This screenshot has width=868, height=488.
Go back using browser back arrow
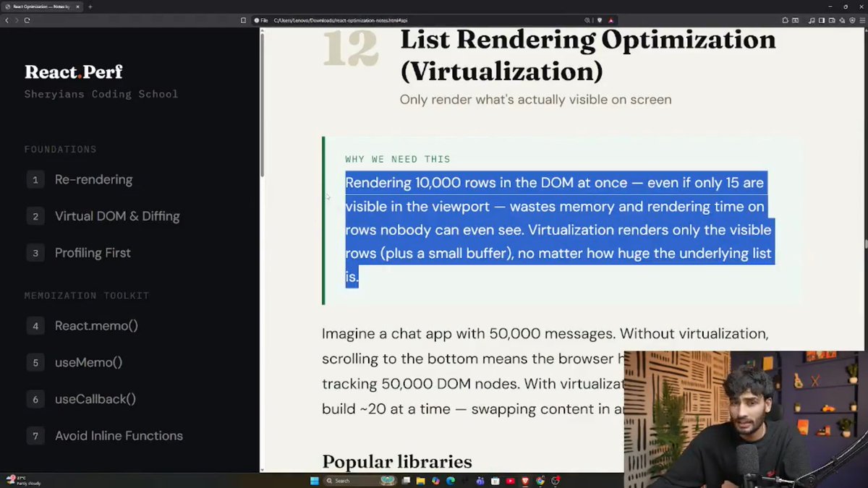tap(7, 20)
